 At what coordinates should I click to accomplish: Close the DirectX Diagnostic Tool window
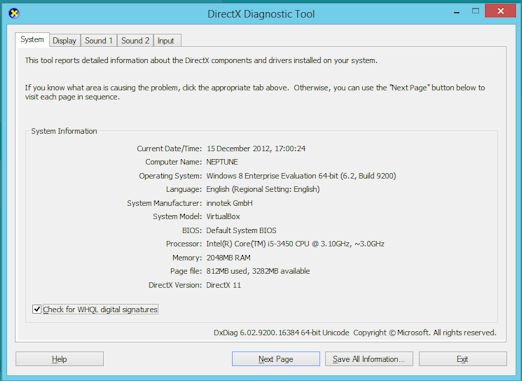(500, 11)
